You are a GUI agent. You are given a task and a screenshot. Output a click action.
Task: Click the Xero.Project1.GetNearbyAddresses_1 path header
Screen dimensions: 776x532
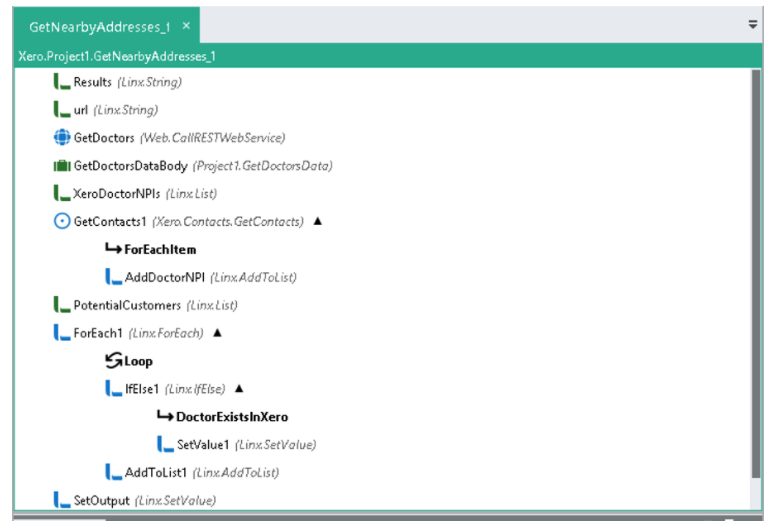(117, 56)
